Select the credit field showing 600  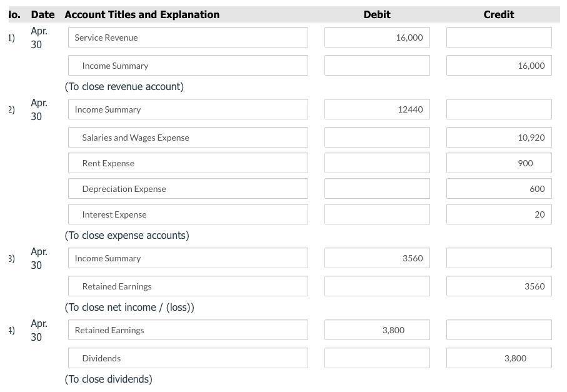(x=499, y=189)
